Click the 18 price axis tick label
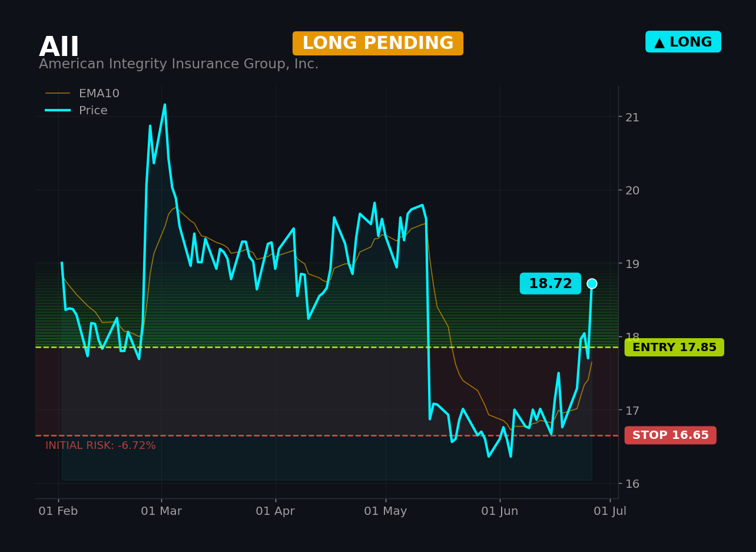 tap(632, 336)
